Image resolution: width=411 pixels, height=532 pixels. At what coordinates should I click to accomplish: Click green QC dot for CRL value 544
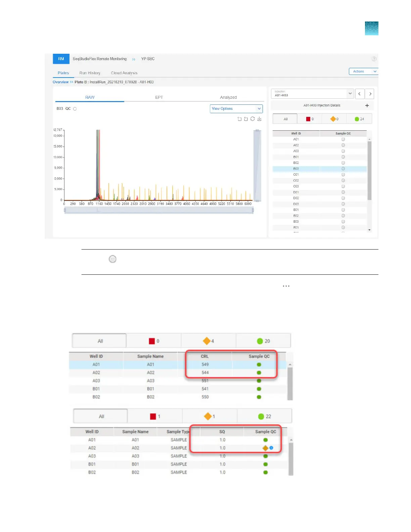coord(259,372)
